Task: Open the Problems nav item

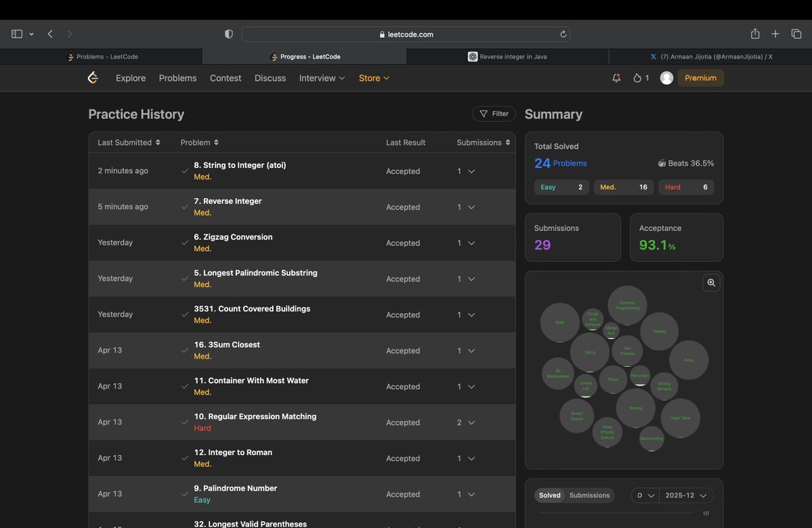Action: [x=177, y=78]
